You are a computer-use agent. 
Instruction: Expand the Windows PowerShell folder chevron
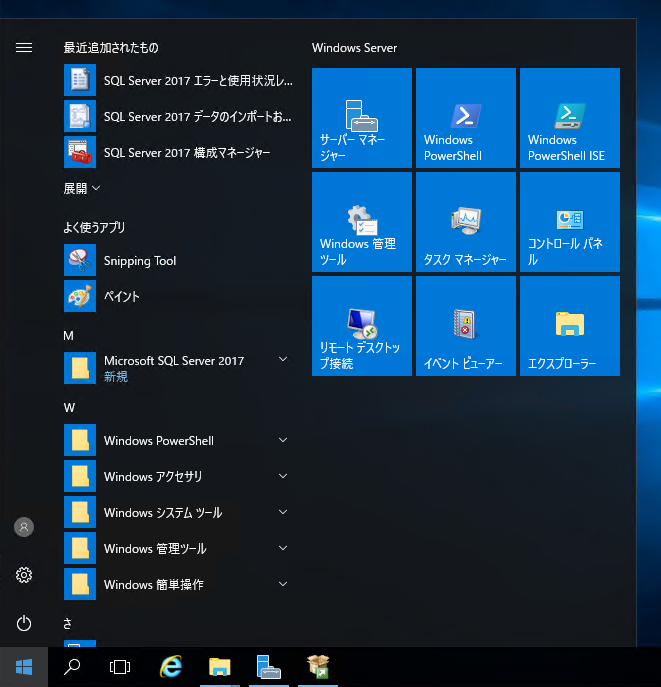point(283,440)
